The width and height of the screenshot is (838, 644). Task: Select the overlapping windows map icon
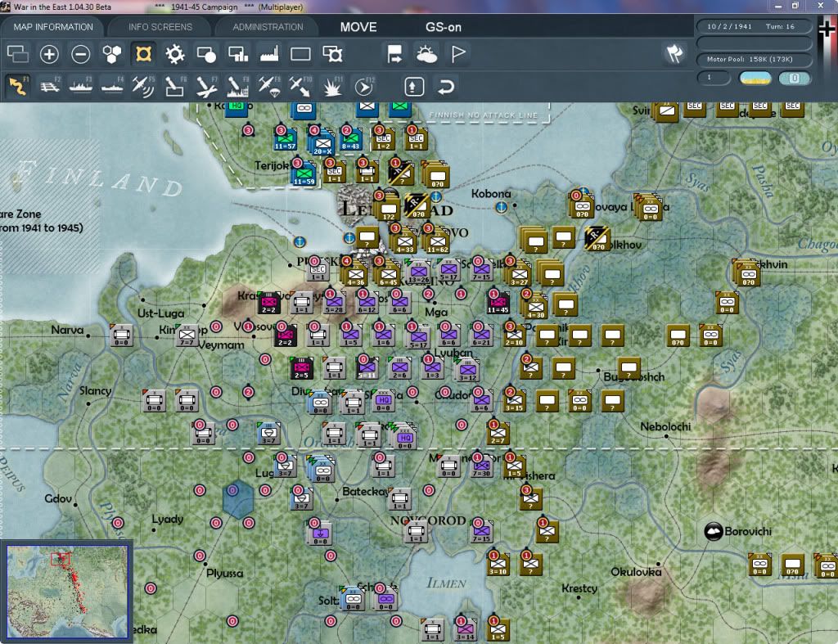pyautogui.click(x=18, y=54)
